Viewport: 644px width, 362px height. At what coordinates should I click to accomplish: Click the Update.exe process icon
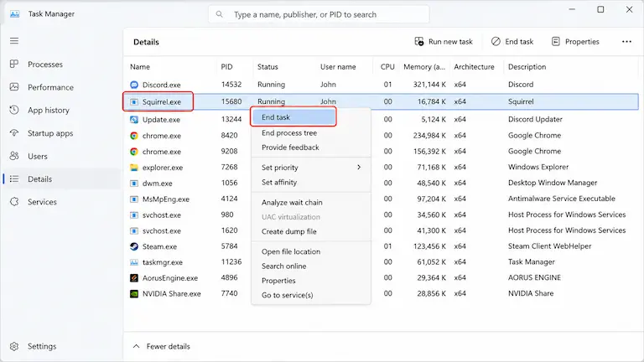[x=134, y=120]
